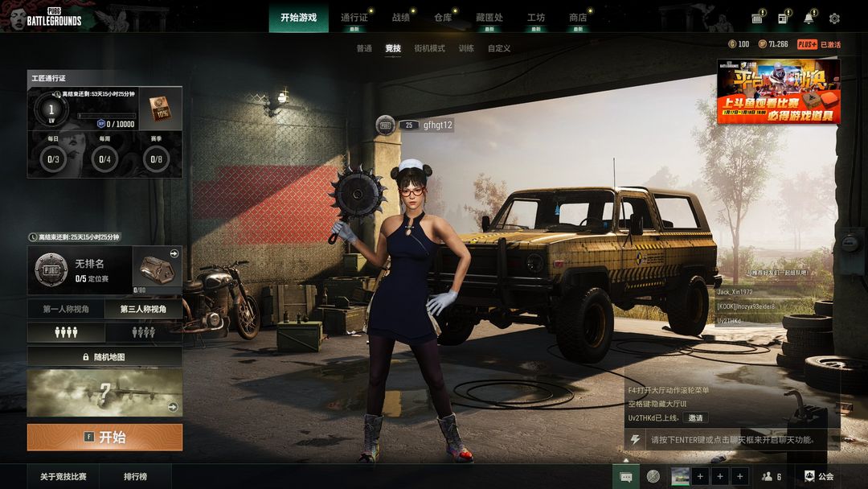This screenshot has height=489, width=868.
Task: Click the 无排名 0/5 定位赛 rank panel
Action: [80, 270]
